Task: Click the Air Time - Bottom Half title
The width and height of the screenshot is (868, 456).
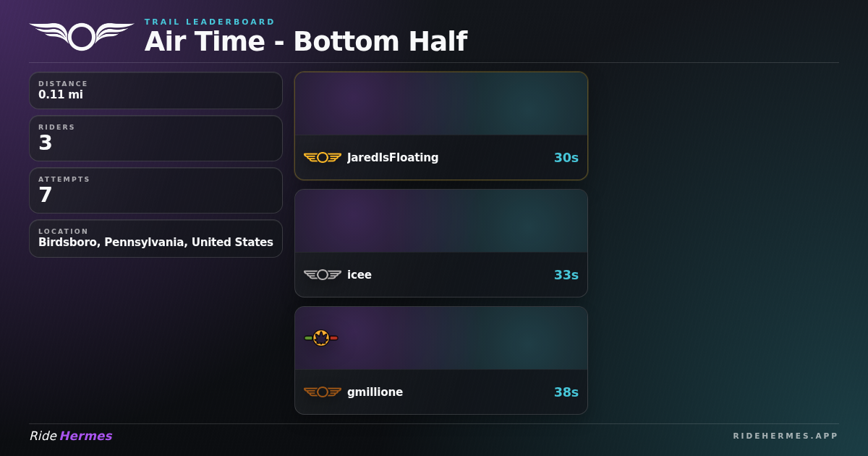Action: (306, 41)
